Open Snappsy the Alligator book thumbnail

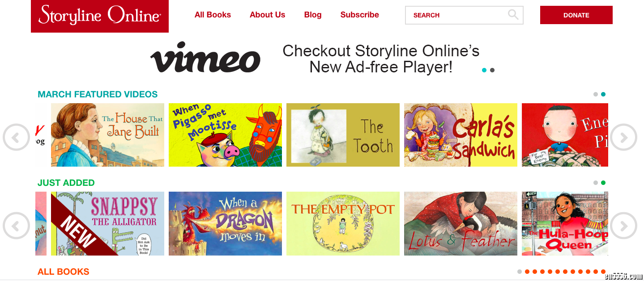click(107, 223)
